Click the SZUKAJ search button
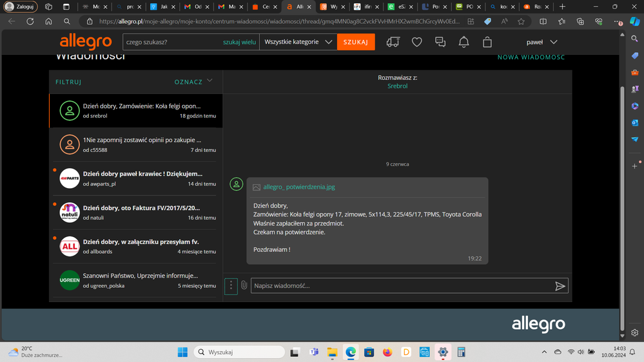 [356, 42]
